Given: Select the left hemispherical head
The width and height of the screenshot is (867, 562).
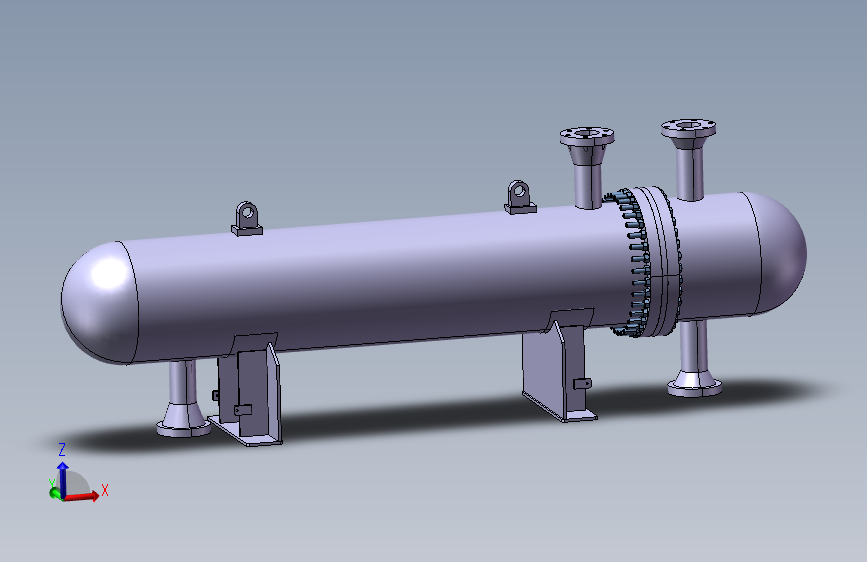Looking at the screenshot, I should tap(99, 303).
